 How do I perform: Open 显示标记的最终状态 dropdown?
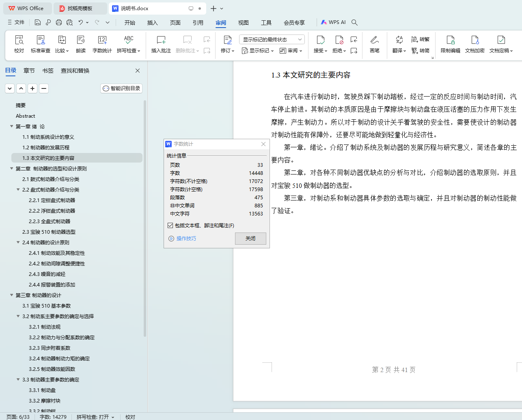point(272,39)
